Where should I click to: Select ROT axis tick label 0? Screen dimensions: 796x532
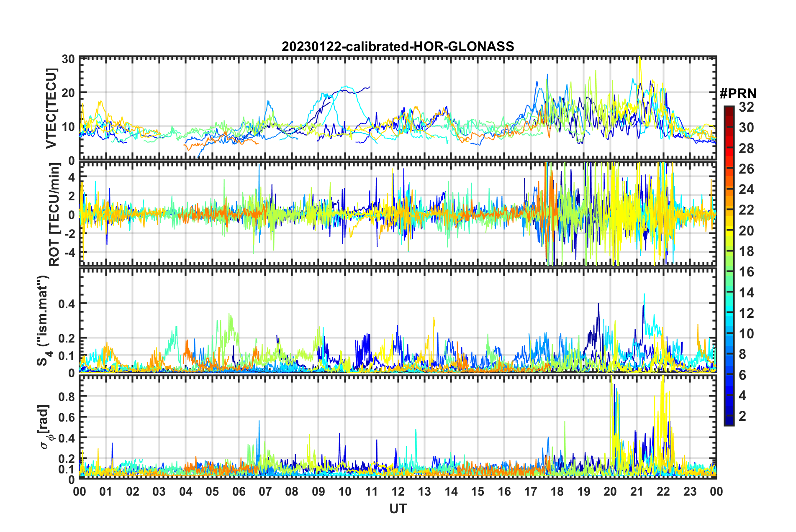tap(72, 215)
